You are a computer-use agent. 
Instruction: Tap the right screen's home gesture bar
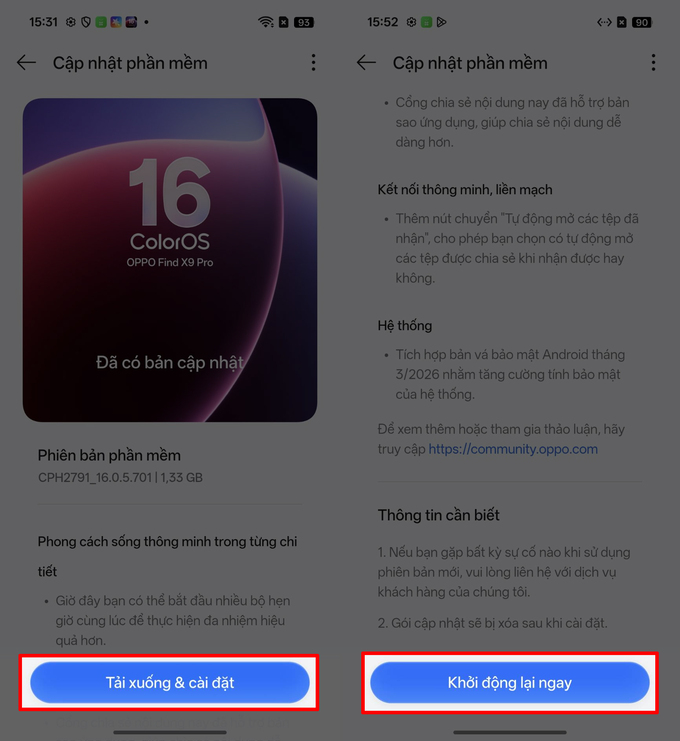(510, 732)
